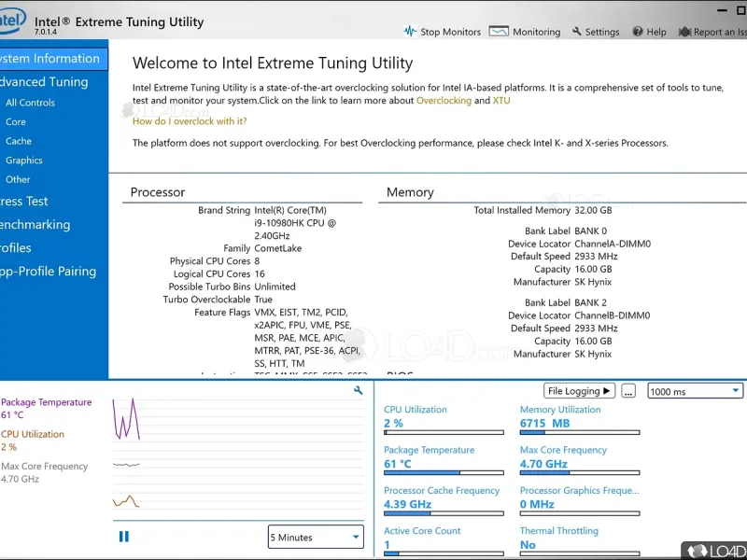Open the Stress Test section
Viewport: 747px width, 560px height.
24,201
